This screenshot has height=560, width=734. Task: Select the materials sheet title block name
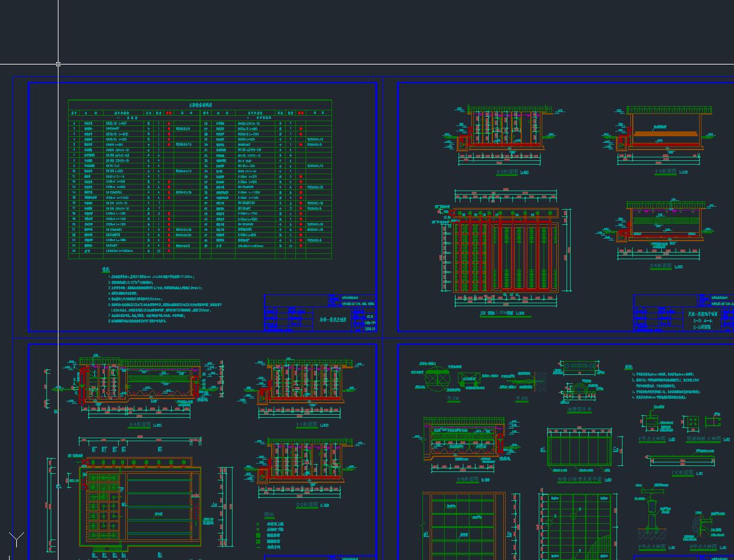pos(333,320)
